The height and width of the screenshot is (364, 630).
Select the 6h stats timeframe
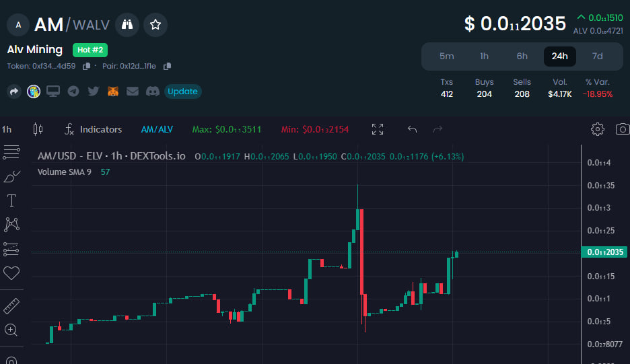click(x=522, y=57)
